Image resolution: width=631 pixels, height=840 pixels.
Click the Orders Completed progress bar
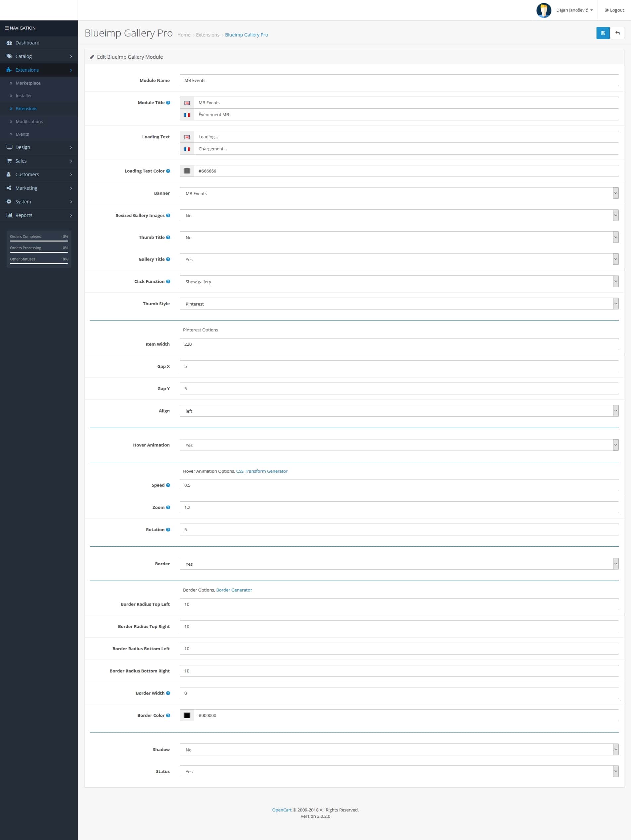coord(39,241)
